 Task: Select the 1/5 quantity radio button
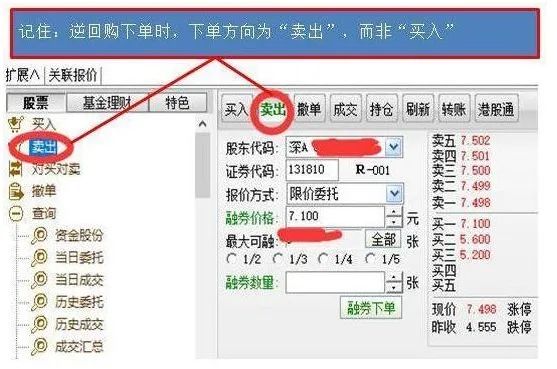click(370, 259)
